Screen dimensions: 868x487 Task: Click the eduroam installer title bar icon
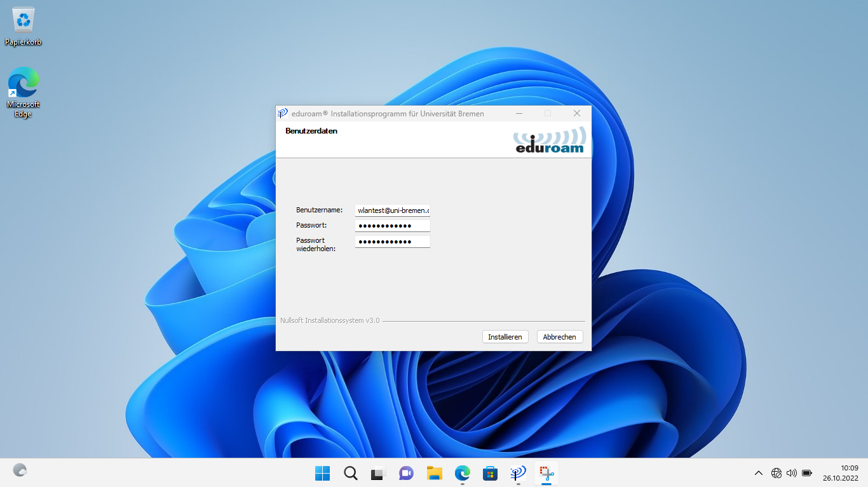[283, 114]
